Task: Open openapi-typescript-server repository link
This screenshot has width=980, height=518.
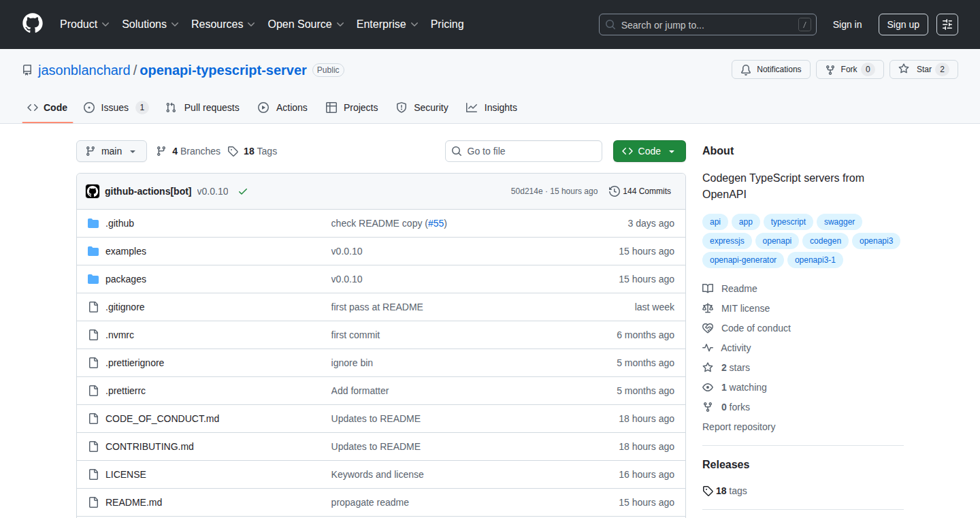Action: [223, 70]
